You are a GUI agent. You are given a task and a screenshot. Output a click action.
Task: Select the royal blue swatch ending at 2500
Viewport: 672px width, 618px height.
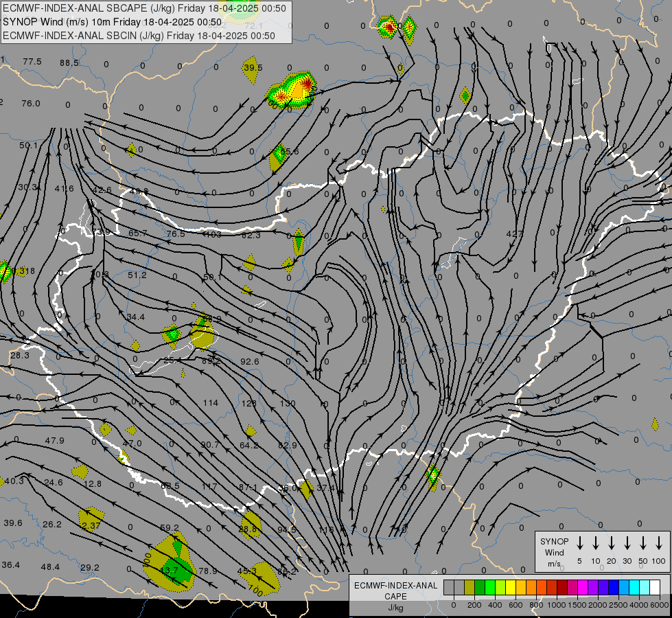[x=613, y=587]
